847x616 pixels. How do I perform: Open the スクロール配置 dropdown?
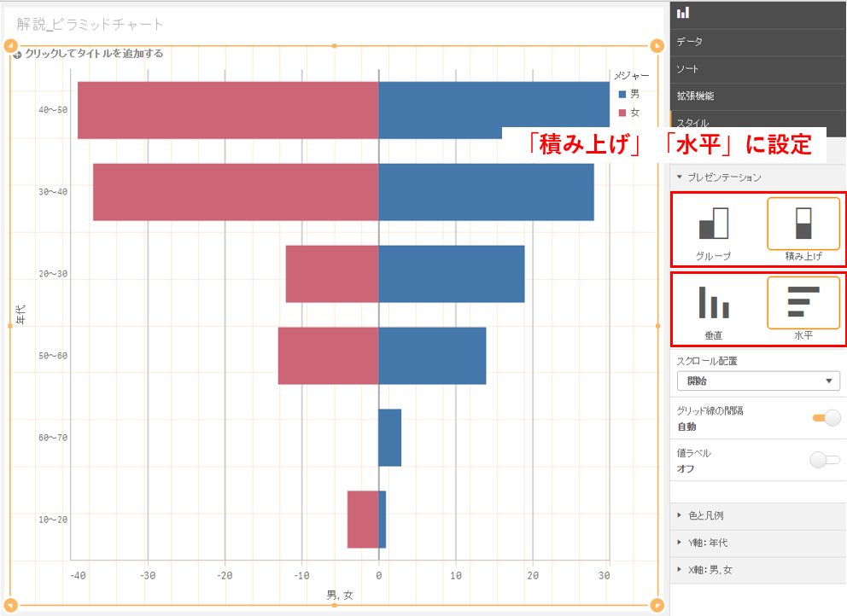[x=757, y=381]
